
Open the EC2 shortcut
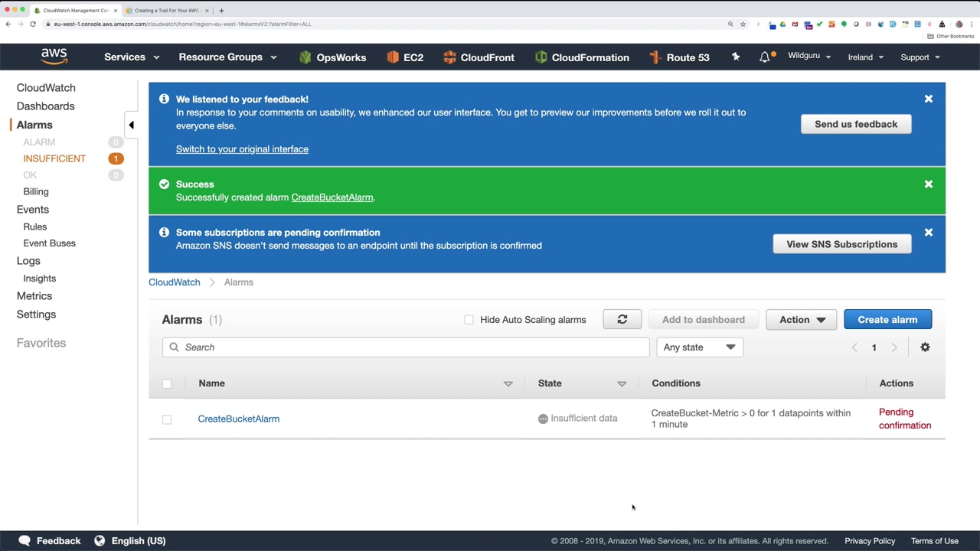tap(405, 57)
